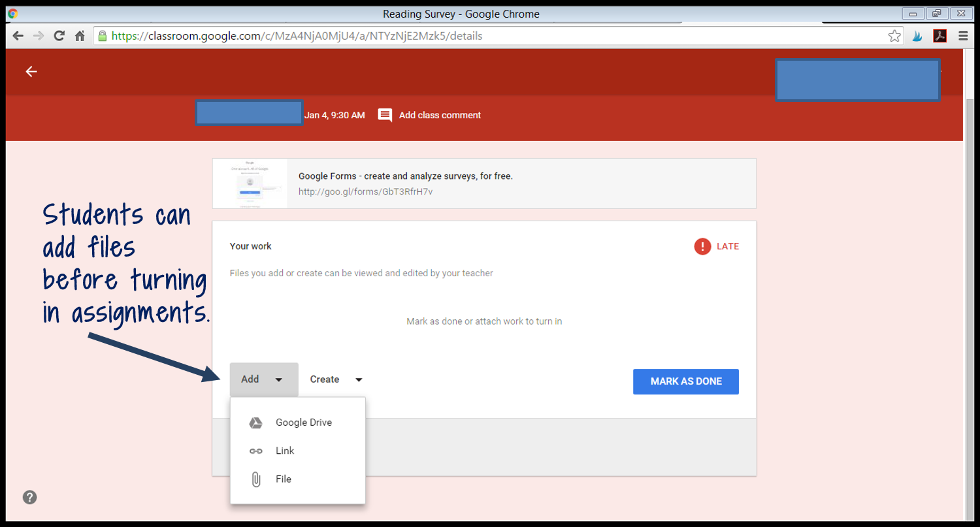Click the File paperclip icon
980x527 pixels.
[257, 479]
